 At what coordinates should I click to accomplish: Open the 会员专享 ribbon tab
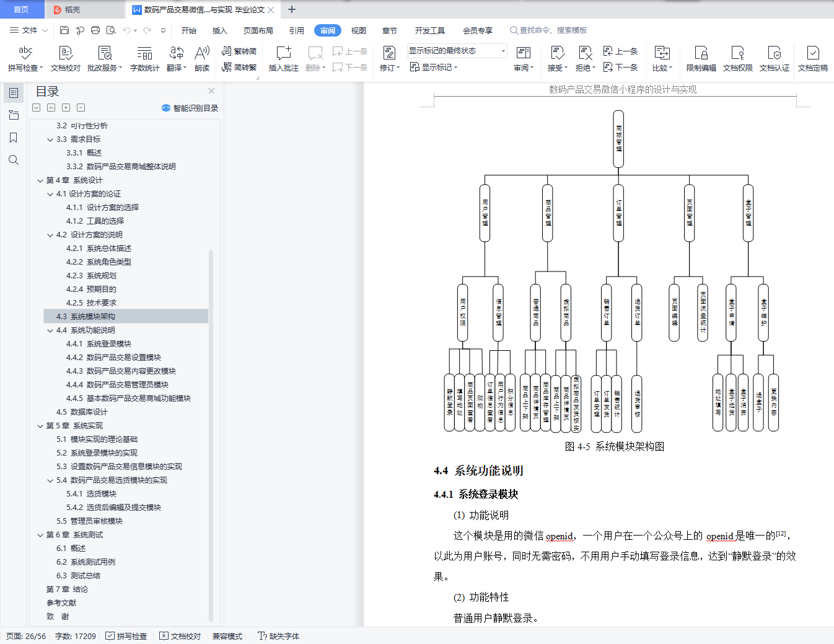[478, 30]
